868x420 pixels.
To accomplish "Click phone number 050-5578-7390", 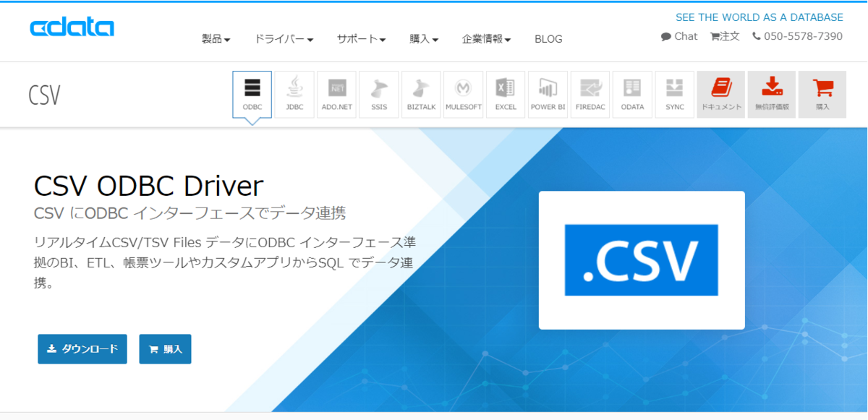I will [797, 36].
